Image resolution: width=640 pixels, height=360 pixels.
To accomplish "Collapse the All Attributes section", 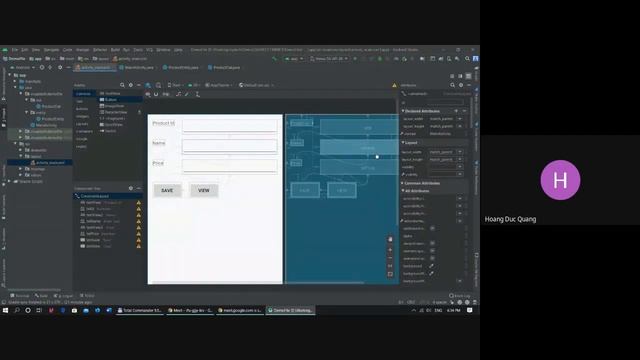I will click(402, 191).
